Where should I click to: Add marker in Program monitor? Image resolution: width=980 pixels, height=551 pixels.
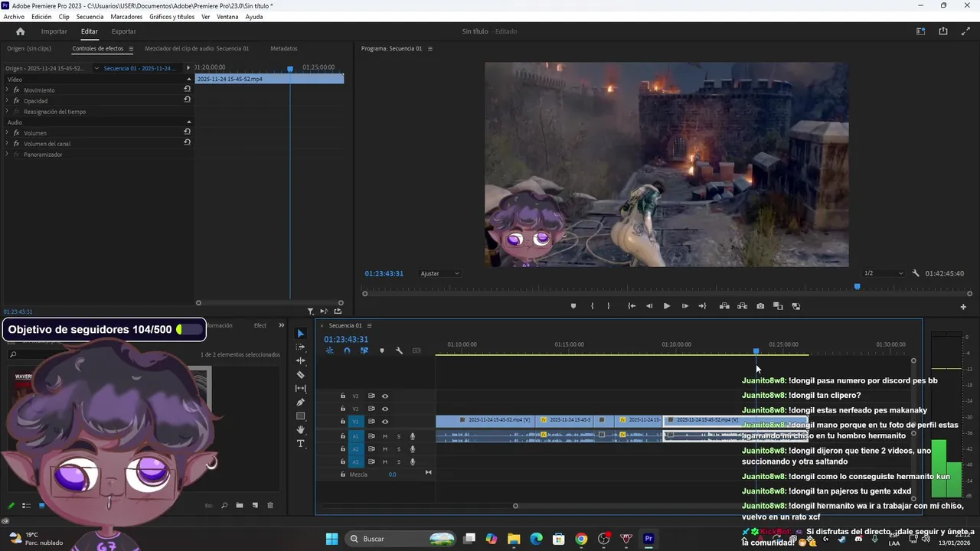click(573, 306)
